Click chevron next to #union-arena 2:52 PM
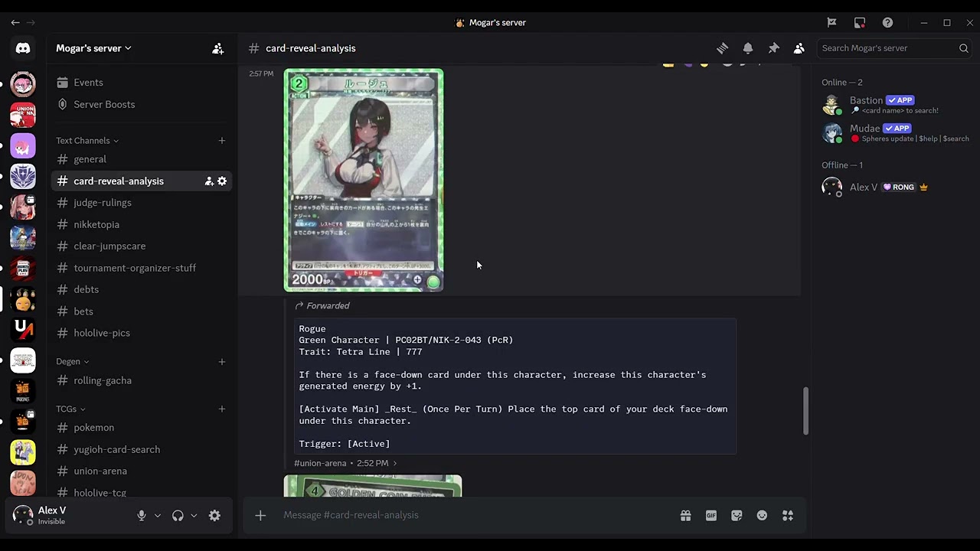The width and height of the screenshot is (980, 551). click(x=395, y=463)
